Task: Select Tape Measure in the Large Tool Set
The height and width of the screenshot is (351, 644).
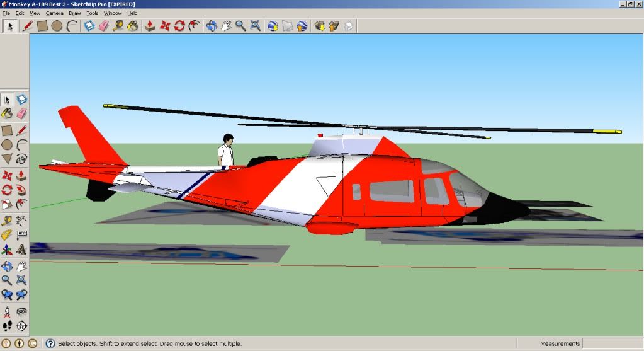Action: [x=7, y=221]
